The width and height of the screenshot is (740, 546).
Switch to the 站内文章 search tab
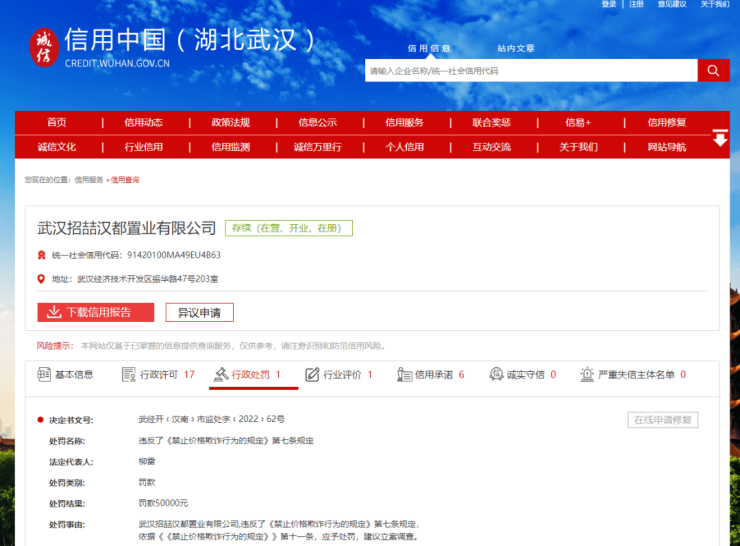515,48
